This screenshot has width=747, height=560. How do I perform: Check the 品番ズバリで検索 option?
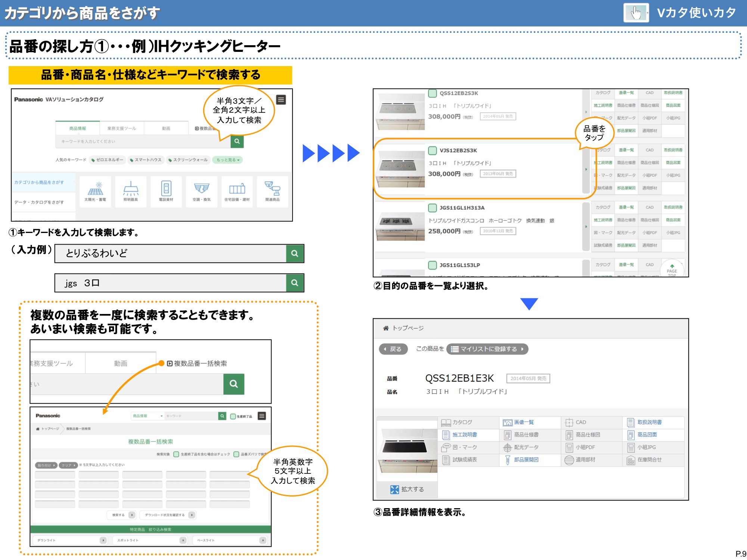(x=236, y=455)
